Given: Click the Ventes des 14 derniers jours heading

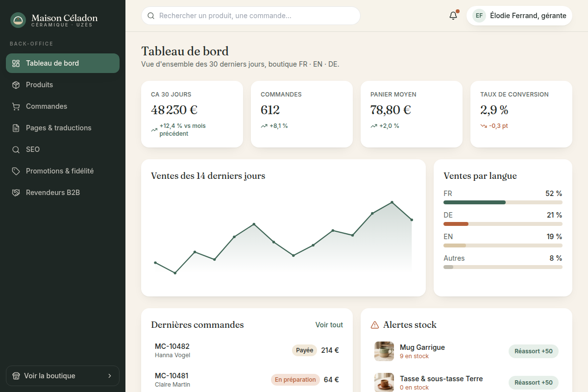Looking at the screenshot, I should click(208, 176).
